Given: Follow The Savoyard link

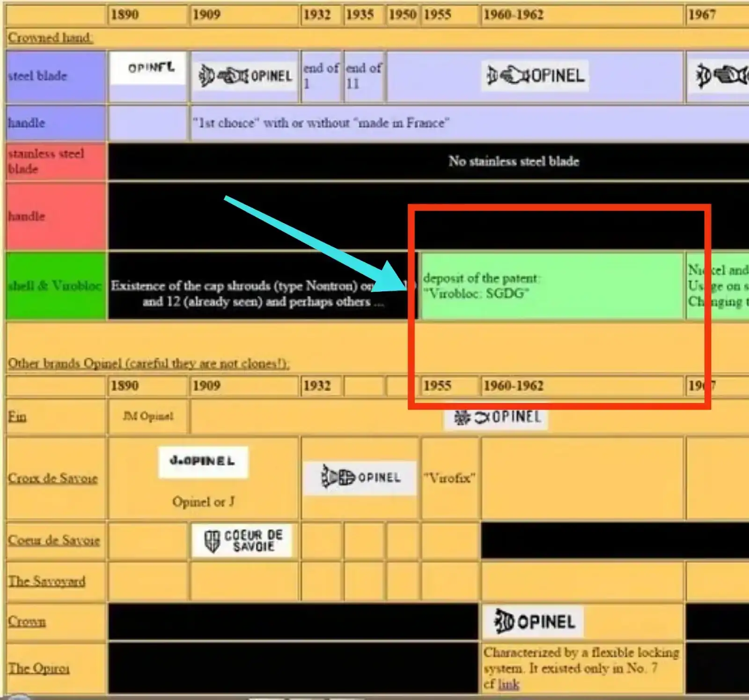Looking at the screenshot, I should 46,582.
